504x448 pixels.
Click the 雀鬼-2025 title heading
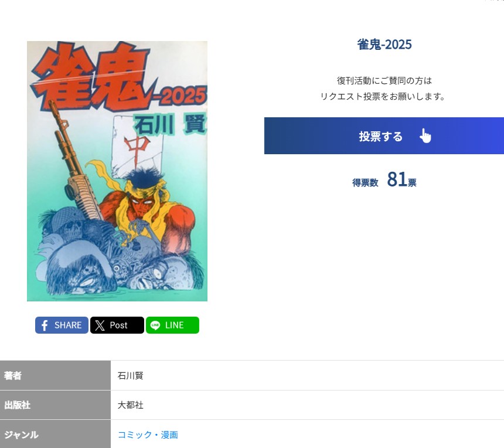pos(384,45)
